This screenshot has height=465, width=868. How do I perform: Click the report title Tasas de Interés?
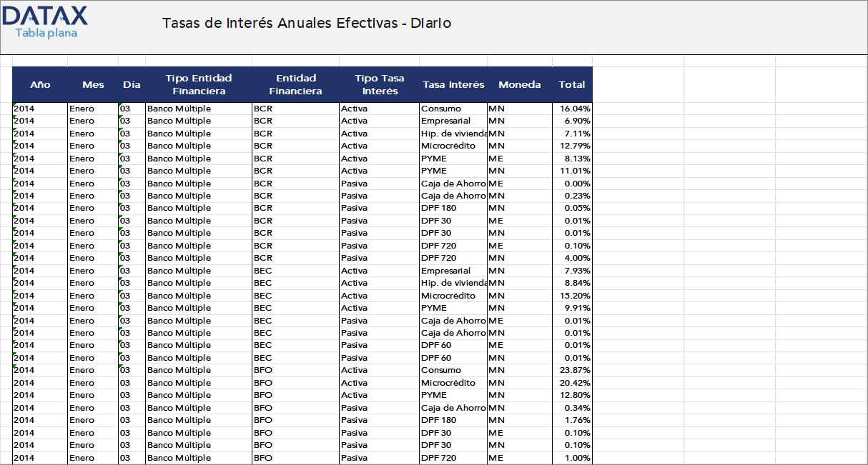(307, 23)
